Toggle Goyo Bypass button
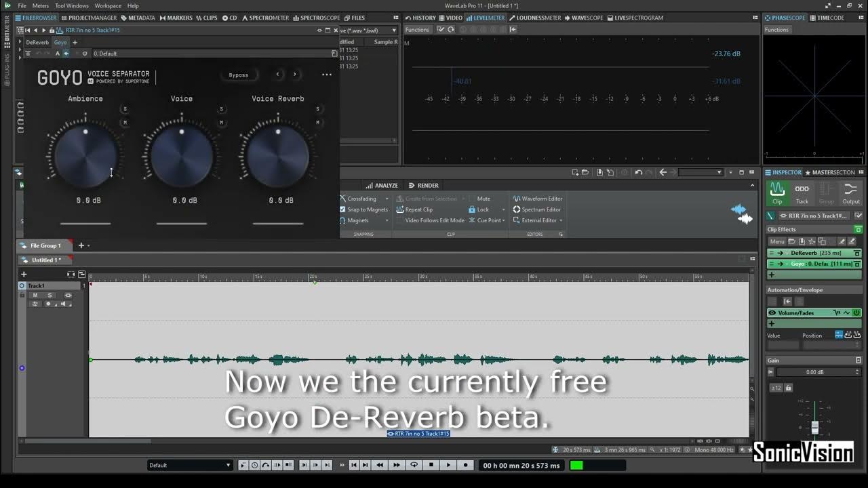This screenshot has height=488, width=868. [239, 75]
